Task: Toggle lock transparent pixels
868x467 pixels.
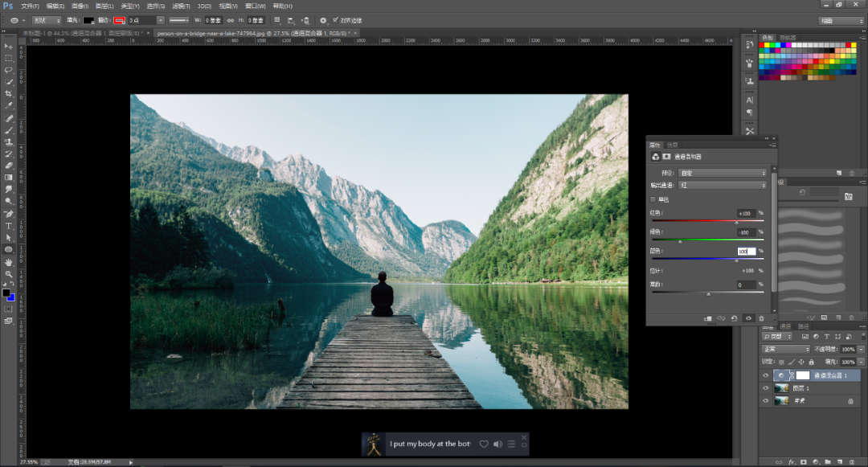Action: [x=781, y=362]
